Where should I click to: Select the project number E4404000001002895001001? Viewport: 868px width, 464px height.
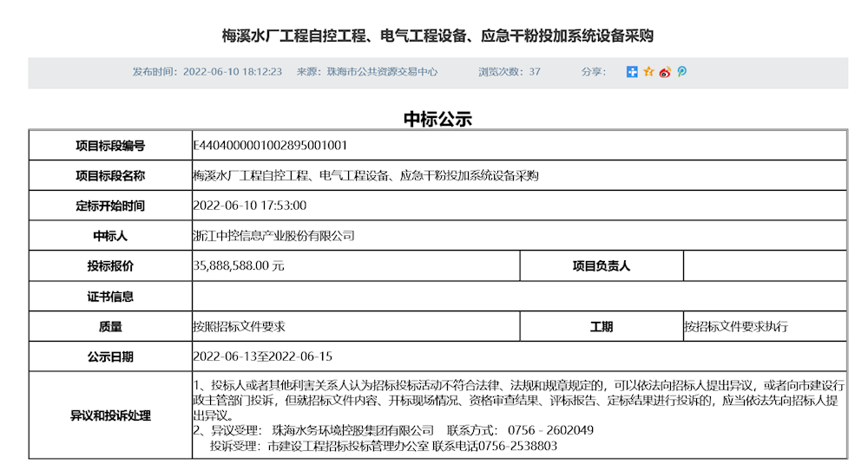point(270,145)
